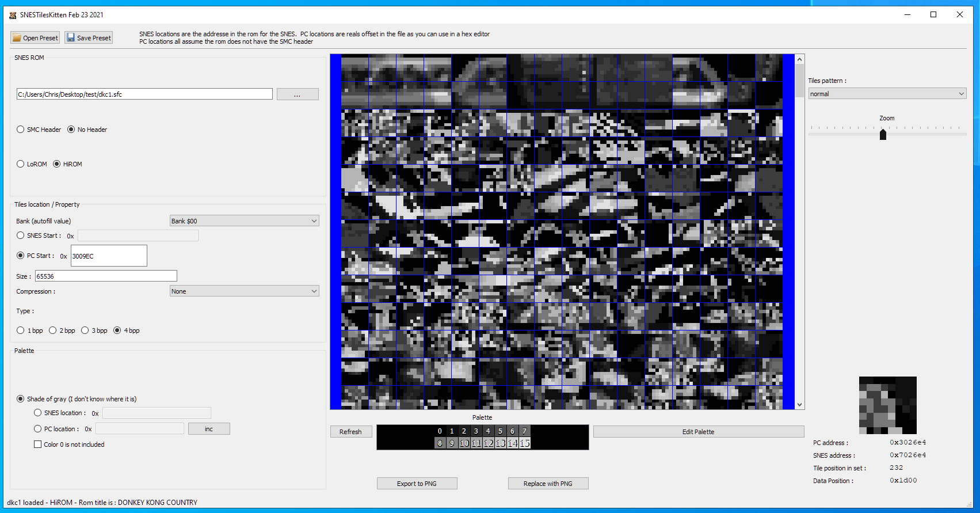Choose the 2 bpp tile type
The height and width of the screenshot is (513, 980).
pyautogui.click(x=53, y=330)
